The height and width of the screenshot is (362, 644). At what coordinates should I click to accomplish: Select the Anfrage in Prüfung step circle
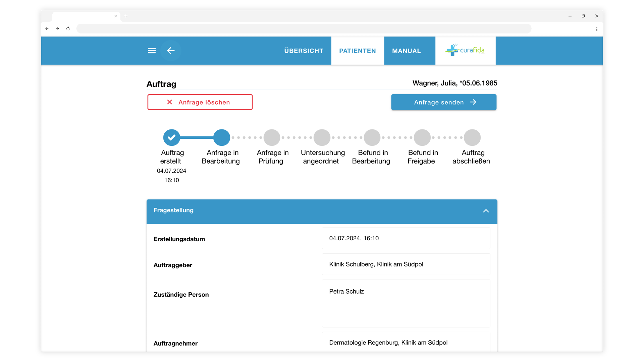click(x=272, y=137)
